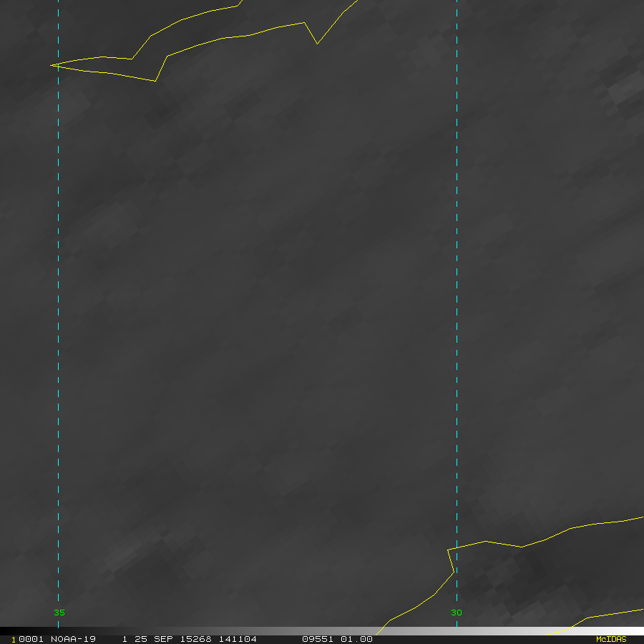Click the frame number 0001
Viewport: 644px width, 644px height.
point(31,639)
